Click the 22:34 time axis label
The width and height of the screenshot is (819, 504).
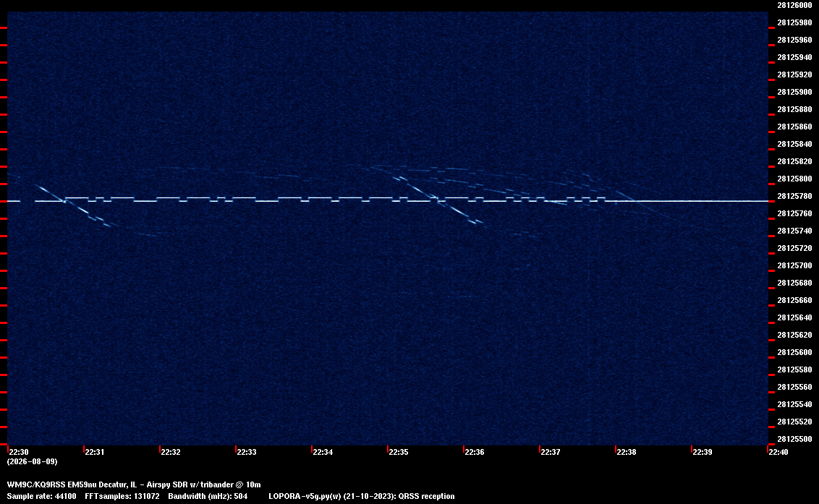tap(323, 452)
